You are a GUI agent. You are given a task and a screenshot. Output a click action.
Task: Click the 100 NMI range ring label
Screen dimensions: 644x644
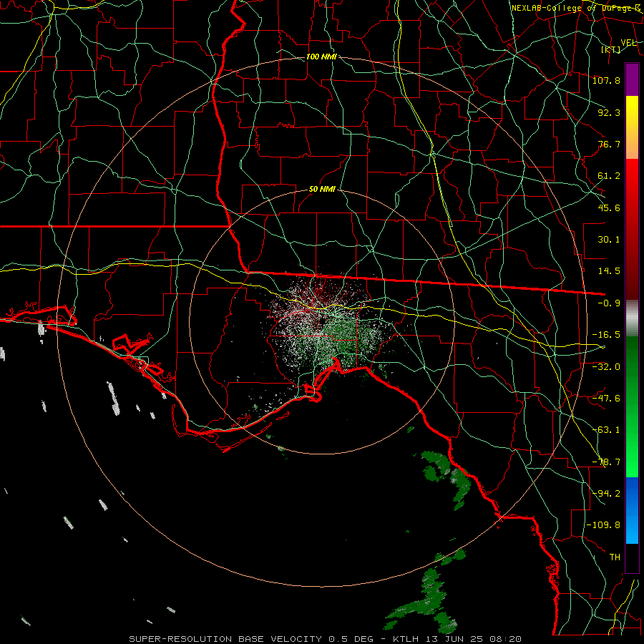click(x=321, y=57)
